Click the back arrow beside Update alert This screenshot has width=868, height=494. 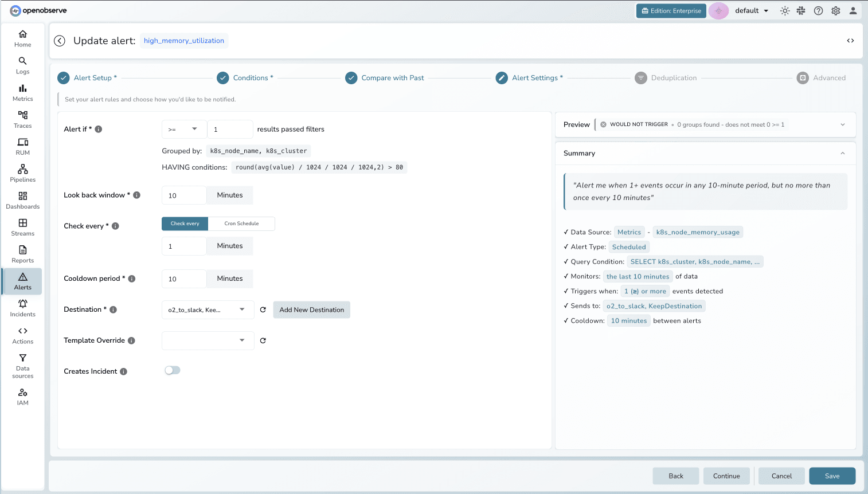click(60, 41)
